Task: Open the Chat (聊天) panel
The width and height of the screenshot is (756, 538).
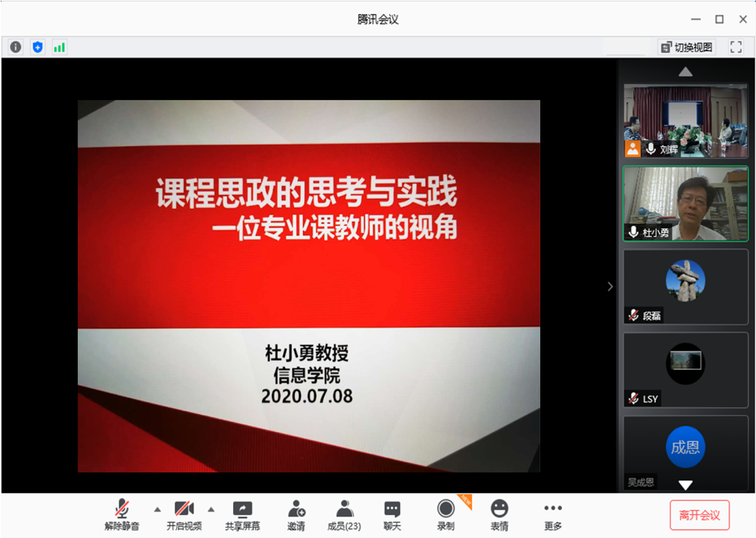Action: click(392, 515)
